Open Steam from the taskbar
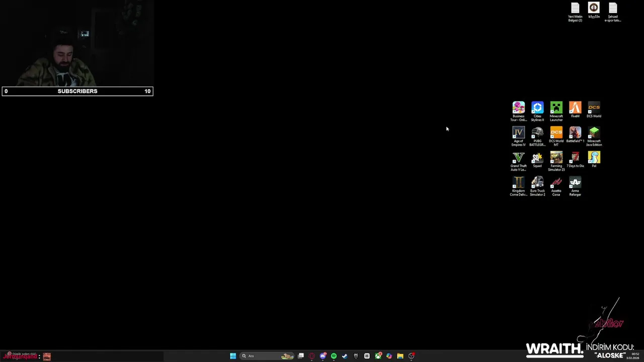 [x=345, y=356]
